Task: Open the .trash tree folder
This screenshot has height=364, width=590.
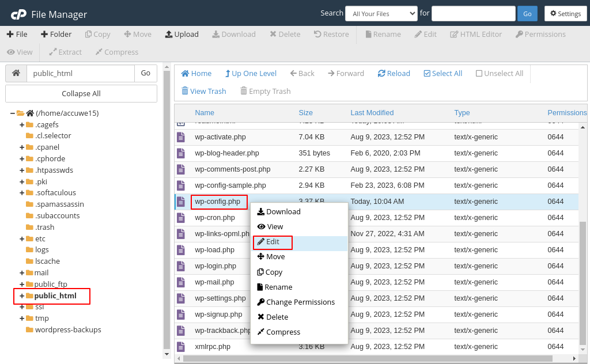Action: point(44,227)
